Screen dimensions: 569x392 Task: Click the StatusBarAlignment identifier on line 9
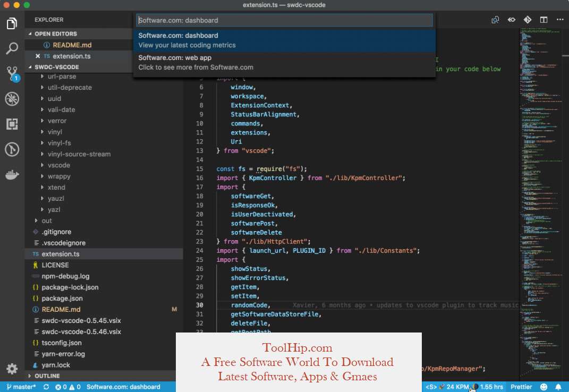point(264,114)
